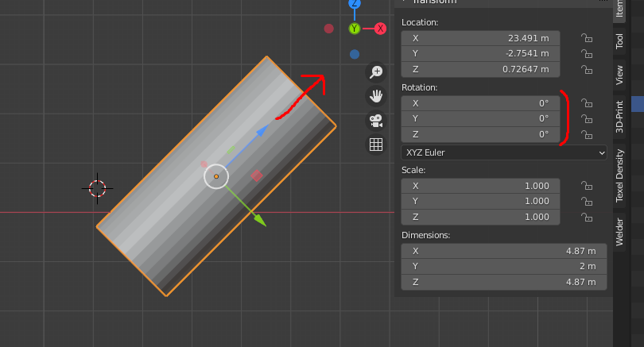Click the pan hand icon in viewport

[376, 96]
